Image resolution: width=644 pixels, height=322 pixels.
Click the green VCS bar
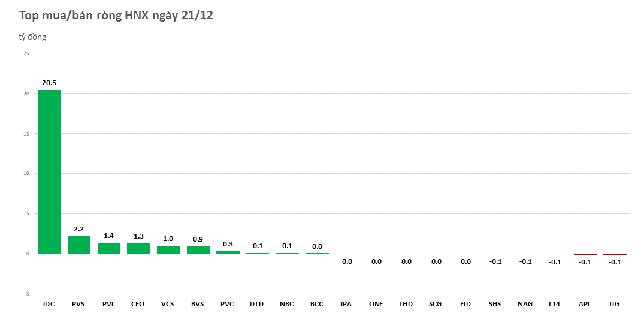click(x=168, y=249)
